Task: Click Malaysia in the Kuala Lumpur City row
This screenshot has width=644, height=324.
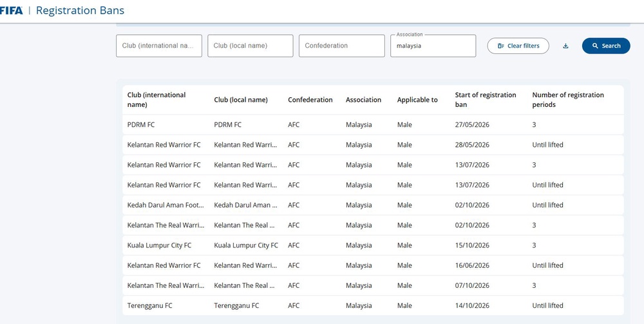Action: tap(359, 245)
